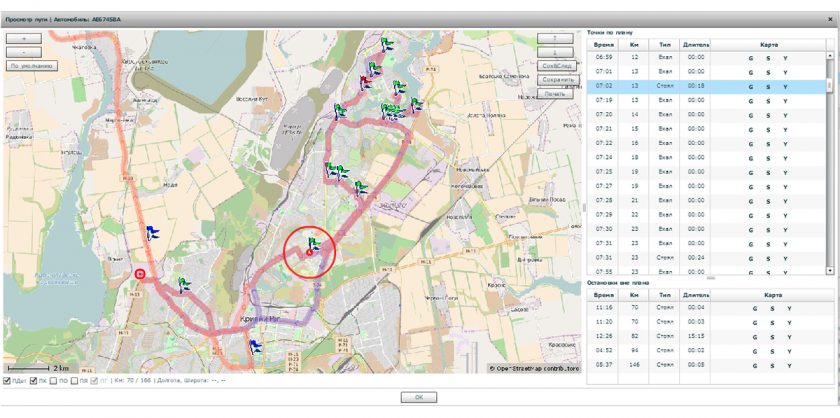Click the blue flag near the left route
The image size is (840, 418).
[x=153, y=233]
